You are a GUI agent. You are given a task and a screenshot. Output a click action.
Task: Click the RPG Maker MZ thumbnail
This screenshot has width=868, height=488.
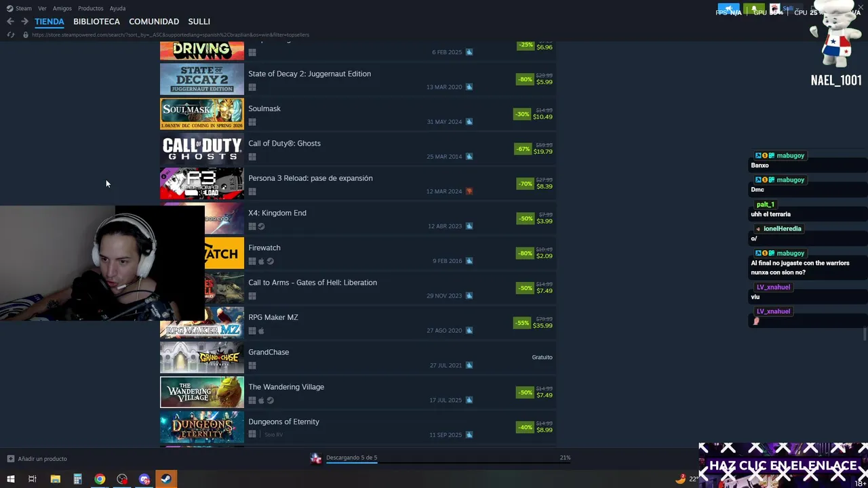click(201, 323)
